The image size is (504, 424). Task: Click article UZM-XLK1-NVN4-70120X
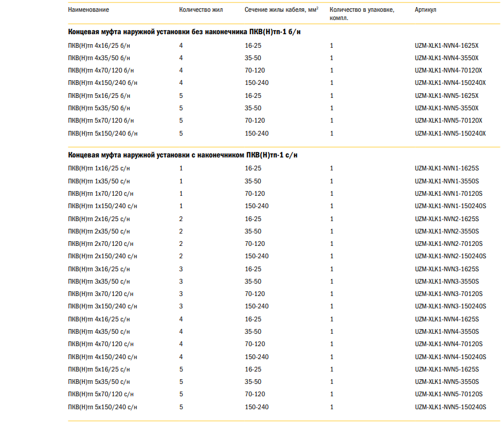449,70
